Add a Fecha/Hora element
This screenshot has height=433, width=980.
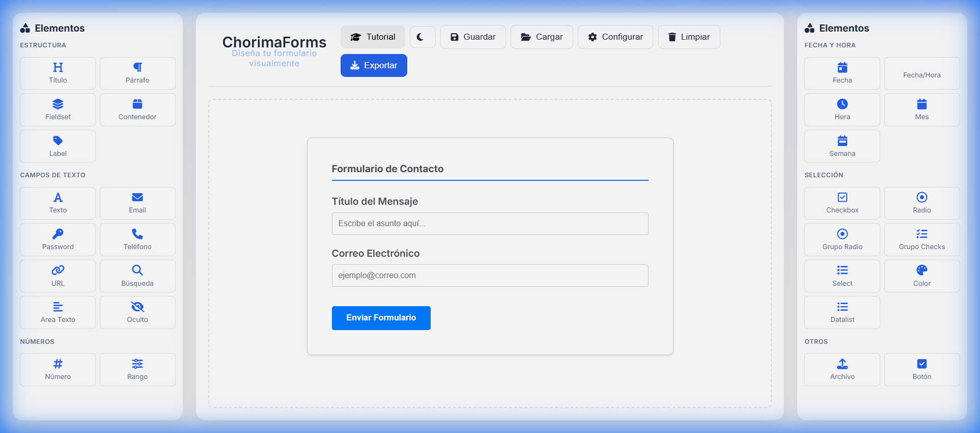click(x=922, y=73)
